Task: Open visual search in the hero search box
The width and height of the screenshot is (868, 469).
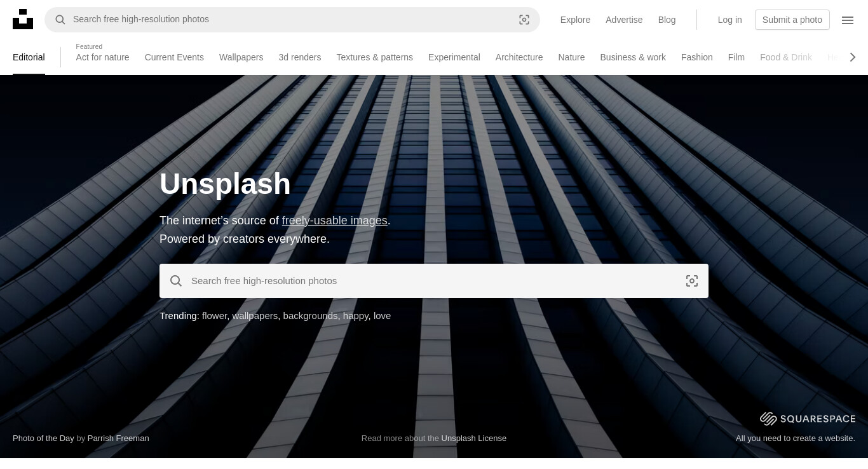Action: click(692, 281)
